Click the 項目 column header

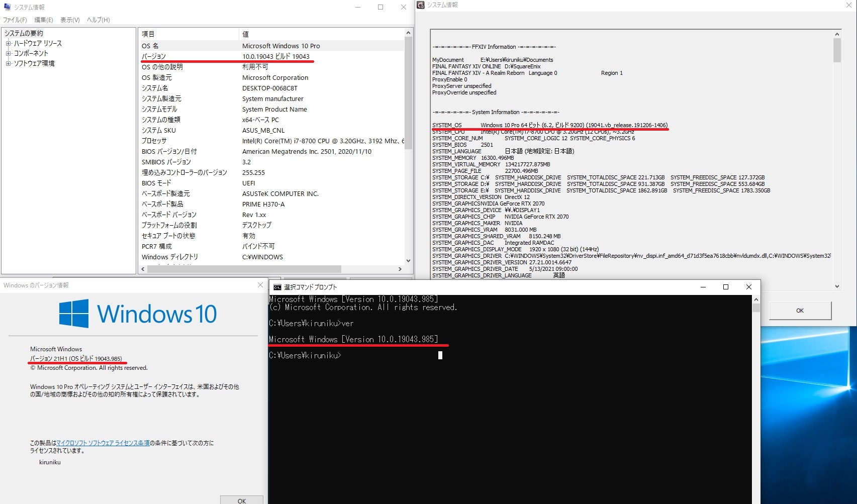point(188,34)
